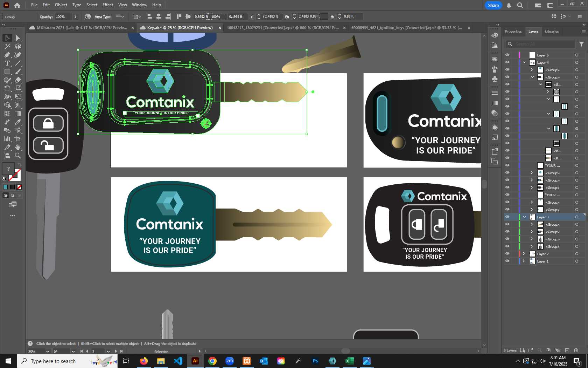
Task: Open the Layers panel menu
Action: pyautogui.click(x=583, y=32)
